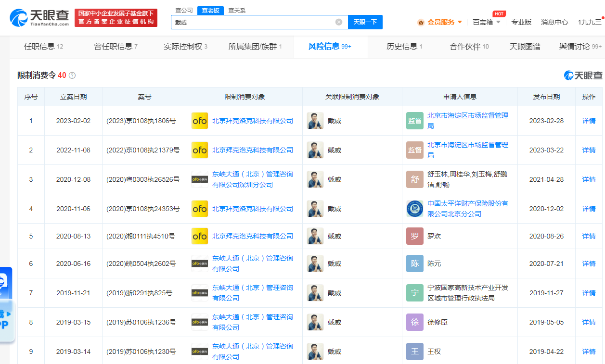Click the 陈 applicant badge in row 6
The width and height of the screenshot is (605, 364).
click(x=415, y=264)
